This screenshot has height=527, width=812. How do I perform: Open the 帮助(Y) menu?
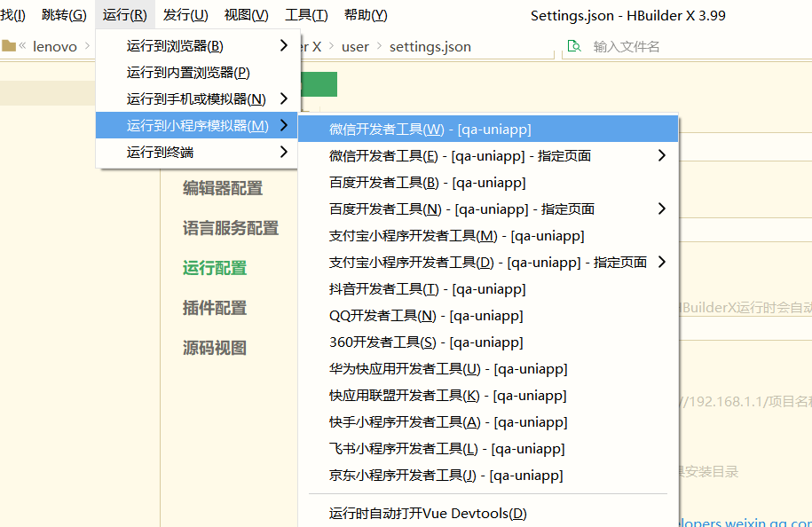366,15
